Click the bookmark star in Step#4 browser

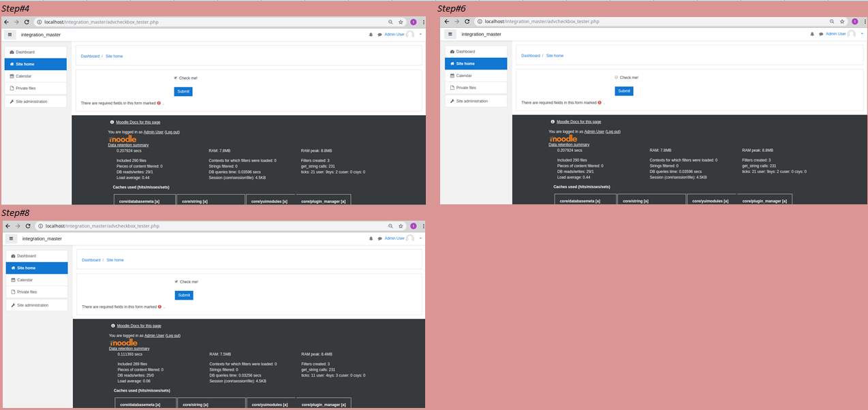(x=401, y=22)
